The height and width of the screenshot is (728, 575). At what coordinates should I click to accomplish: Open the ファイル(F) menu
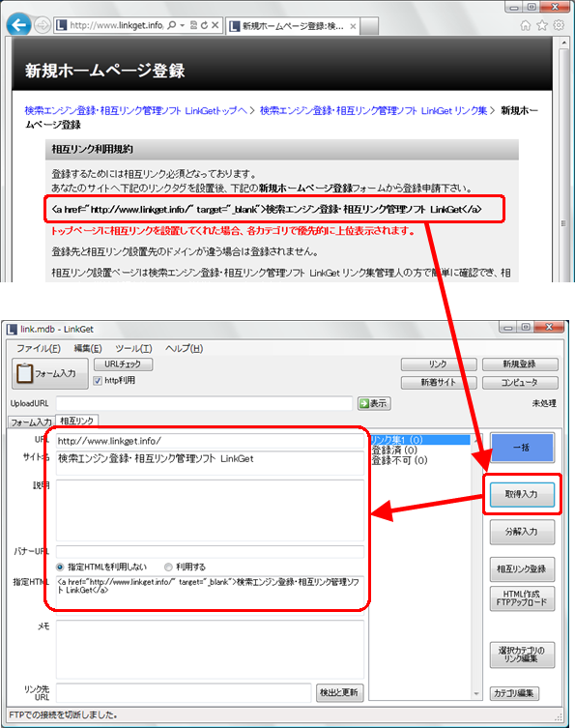click(x=39, y=348)
